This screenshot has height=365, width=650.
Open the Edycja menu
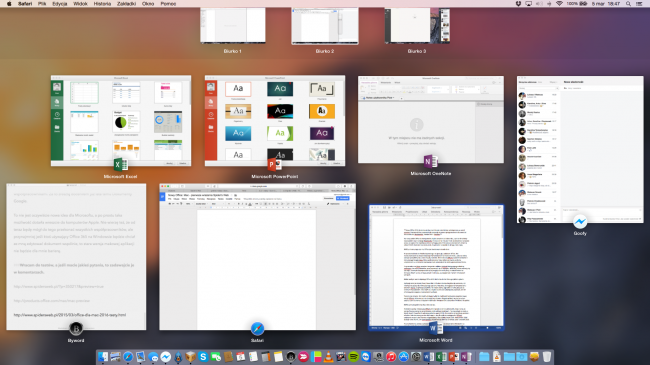(60, 4)
